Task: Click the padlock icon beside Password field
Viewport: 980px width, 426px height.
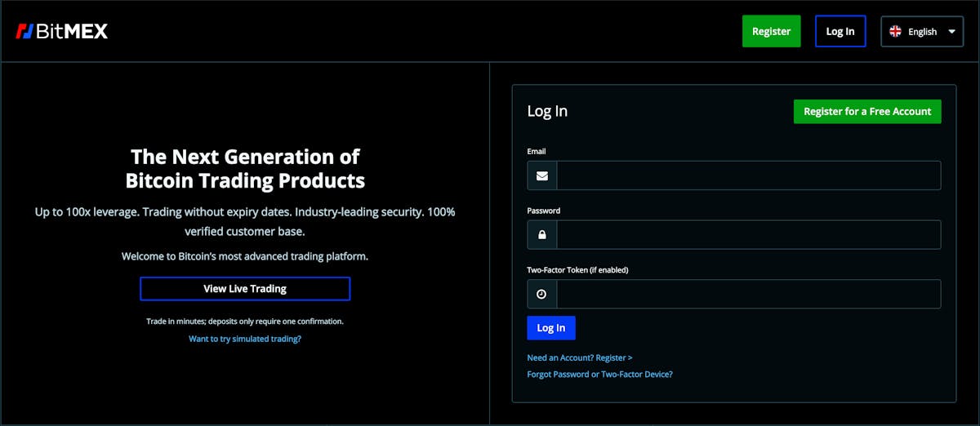Action: point(542,235)
